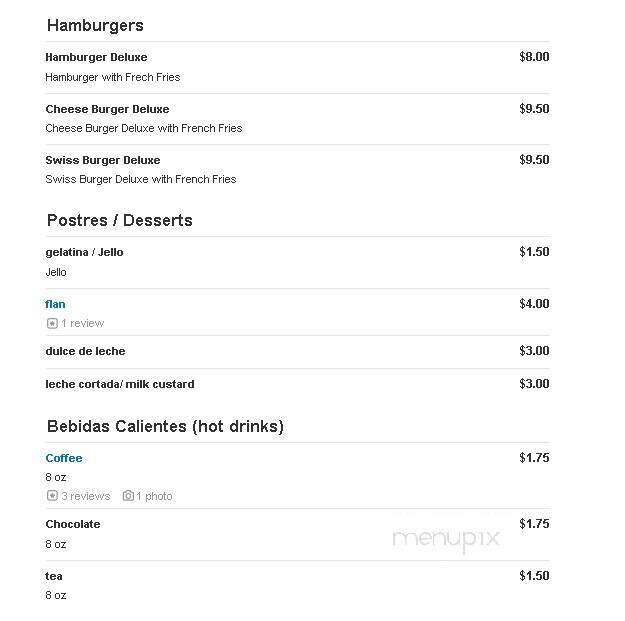This screenshot has height=621, width=625.
Task: Open the 1 photo link under Coffee
Action: (154, 496)
